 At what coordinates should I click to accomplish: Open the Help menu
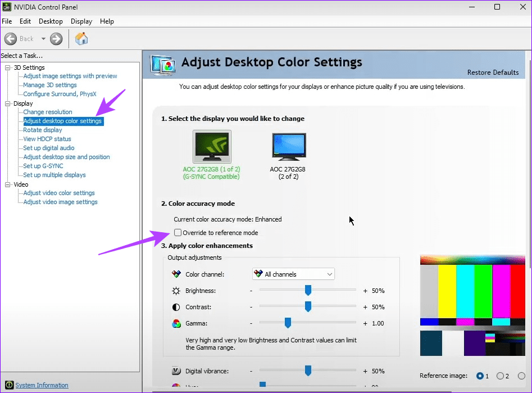pos(107,21)
